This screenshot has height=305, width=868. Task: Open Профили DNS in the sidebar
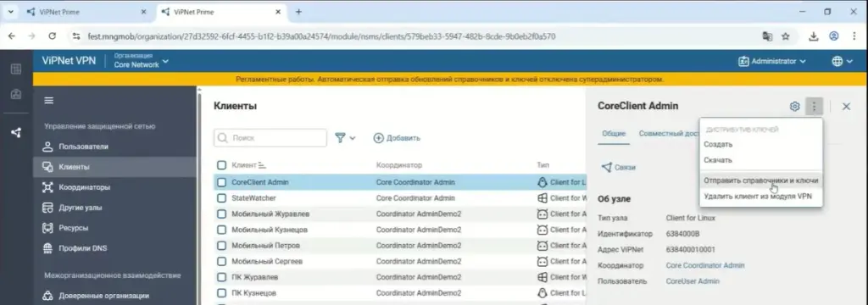click(x=114, y=248)
